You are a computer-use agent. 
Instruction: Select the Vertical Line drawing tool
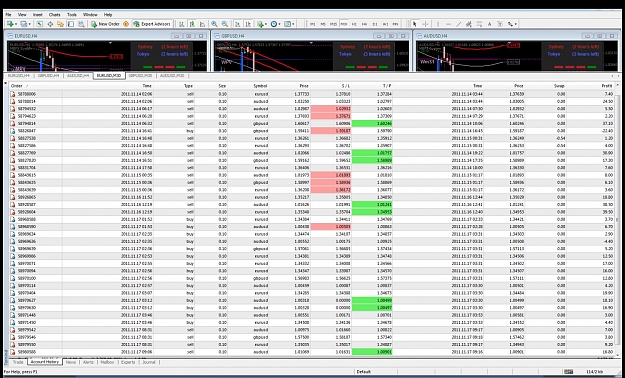(438, 24)
